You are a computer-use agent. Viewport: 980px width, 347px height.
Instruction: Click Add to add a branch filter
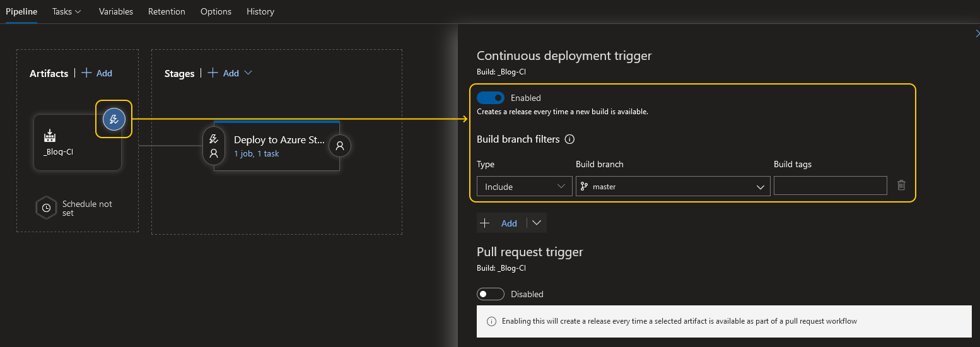click(509, 223)
